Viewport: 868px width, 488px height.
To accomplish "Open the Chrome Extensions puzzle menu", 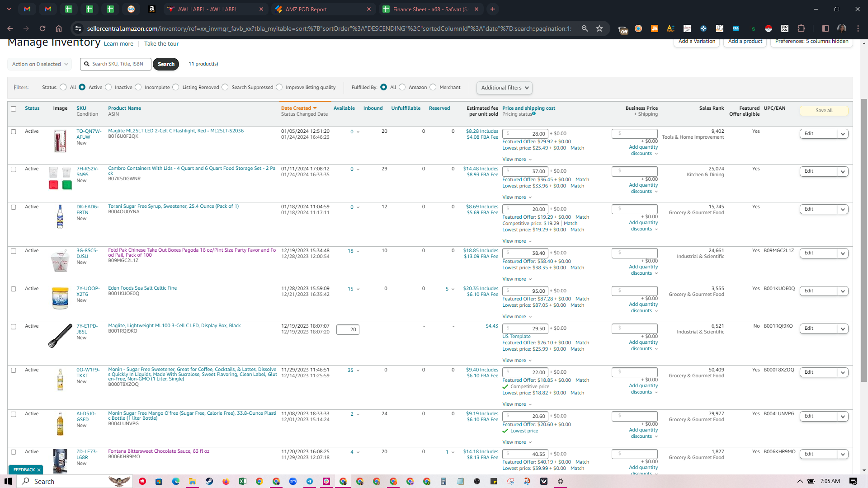I will point(801,28).
